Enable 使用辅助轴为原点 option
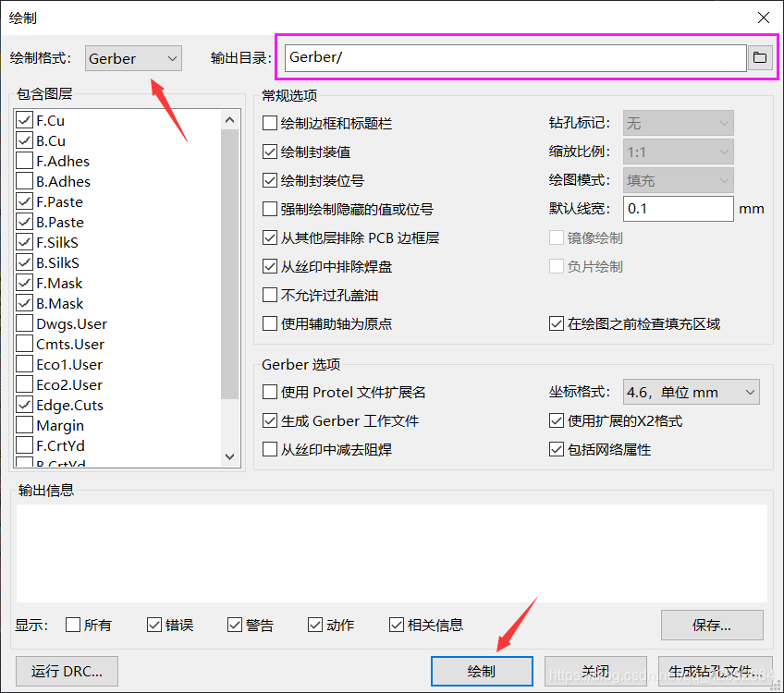 click(x=270, y=323)
